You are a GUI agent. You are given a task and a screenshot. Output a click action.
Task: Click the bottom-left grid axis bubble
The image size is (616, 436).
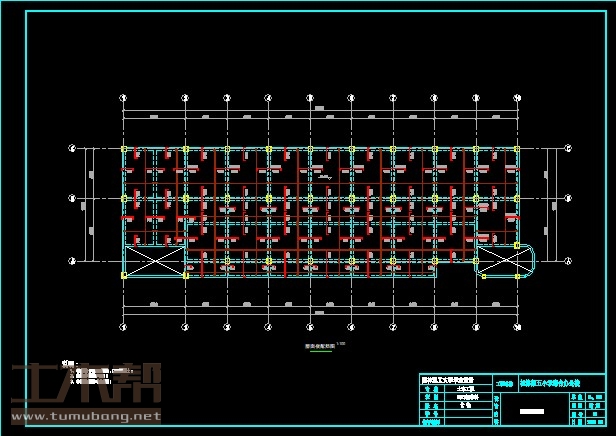click(x=123, y=327)
